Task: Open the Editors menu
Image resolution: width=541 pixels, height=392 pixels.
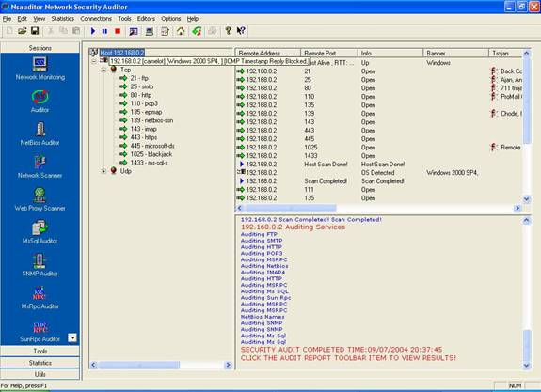Action: coord(146,19)
